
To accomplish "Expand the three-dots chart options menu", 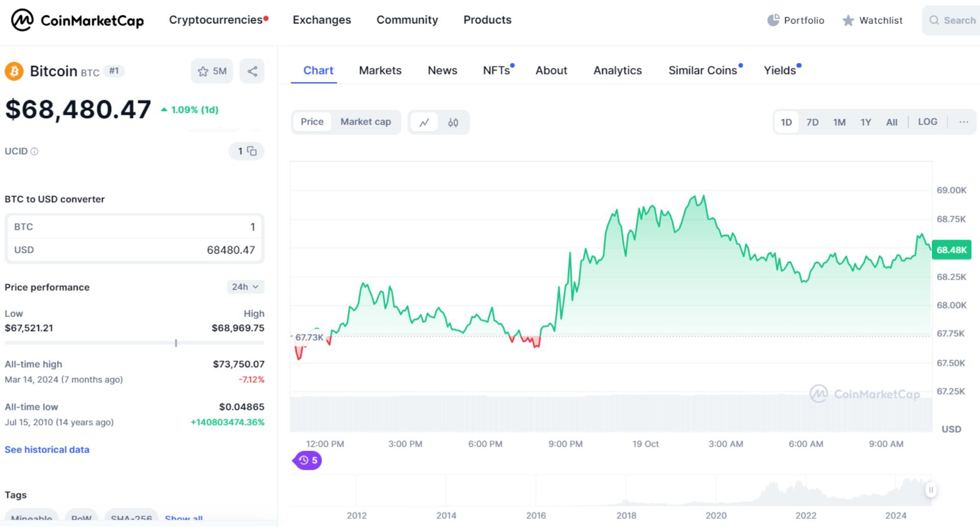I will (x=963, y=122).
